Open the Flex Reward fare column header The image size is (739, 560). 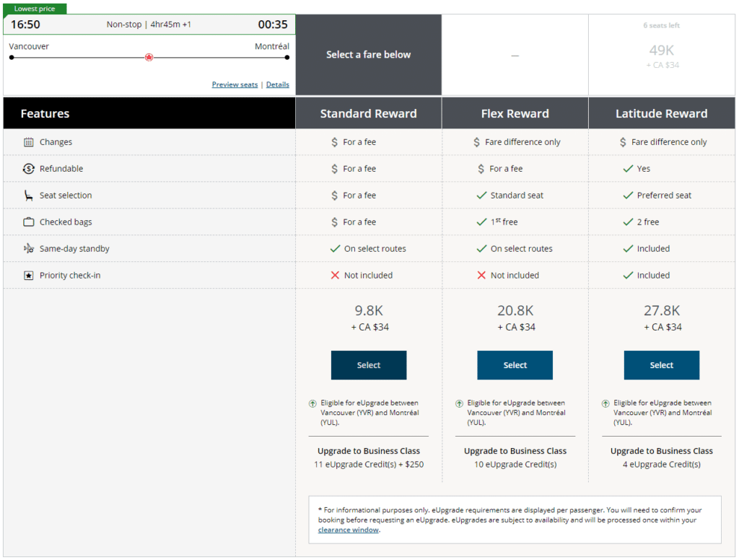pyautogui.click(x=515, y=113)
